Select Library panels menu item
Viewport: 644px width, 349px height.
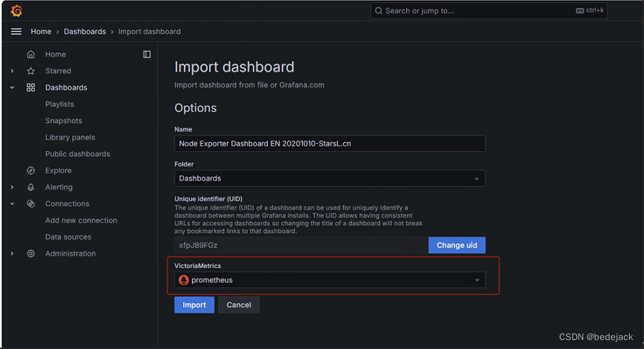point(70,138)
